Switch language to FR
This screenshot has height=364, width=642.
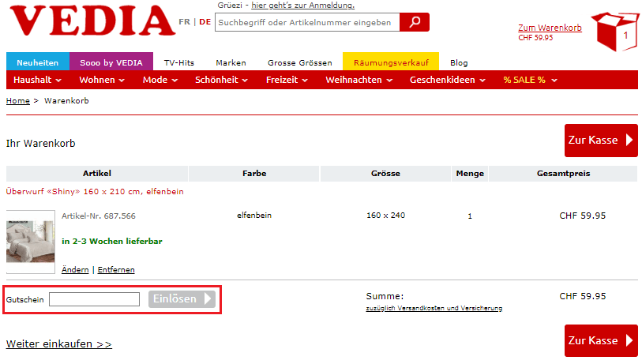pos(184,21)
